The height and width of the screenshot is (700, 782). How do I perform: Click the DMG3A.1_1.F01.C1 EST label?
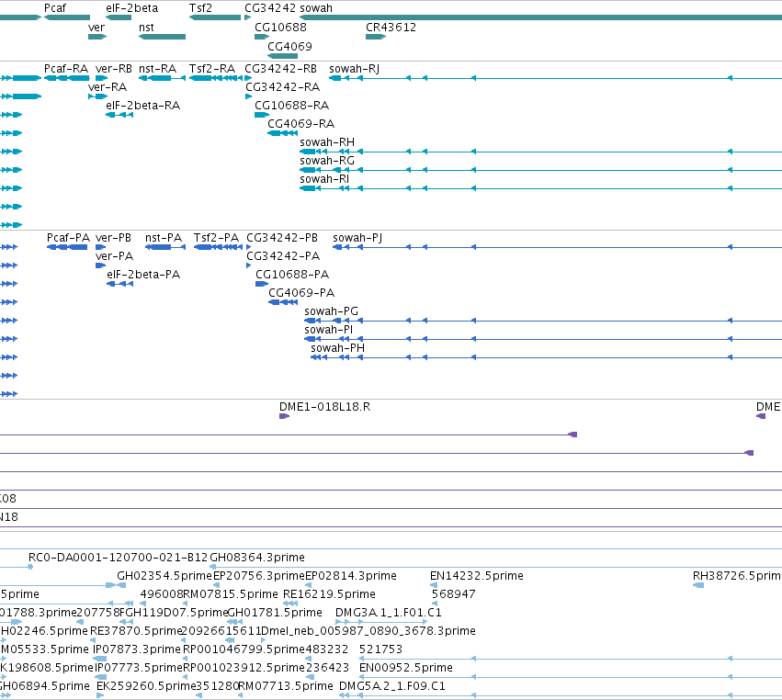click(x=389, y=613)
